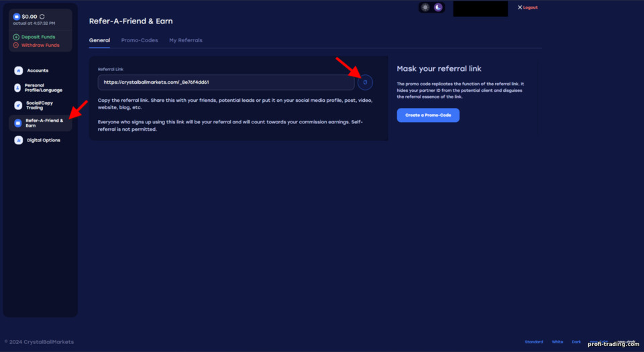Click the Refer-A-Friend & Earn icon
The width and height of the screenshot is (644, 352).
click(x=17, y=123)
